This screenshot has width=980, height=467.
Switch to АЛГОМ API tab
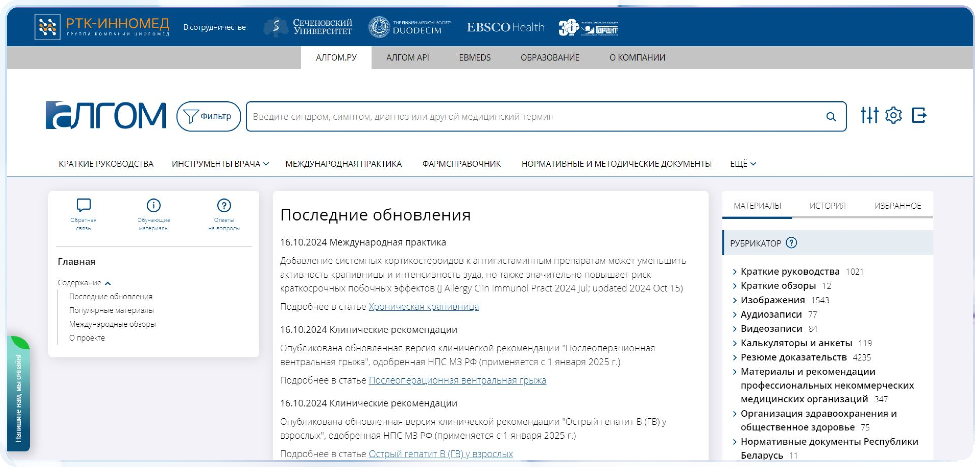pyautogui.click(x=407, y=58)
